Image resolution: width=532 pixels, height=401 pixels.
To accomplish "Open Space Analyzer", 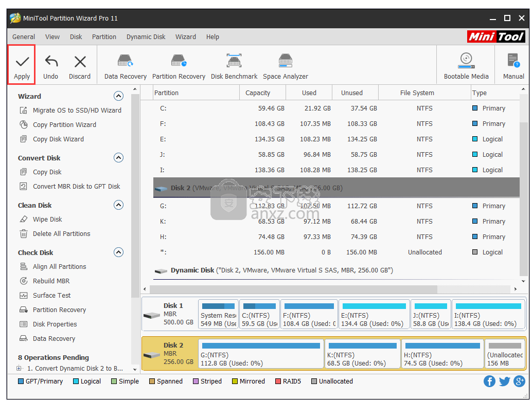I will 286,67.
